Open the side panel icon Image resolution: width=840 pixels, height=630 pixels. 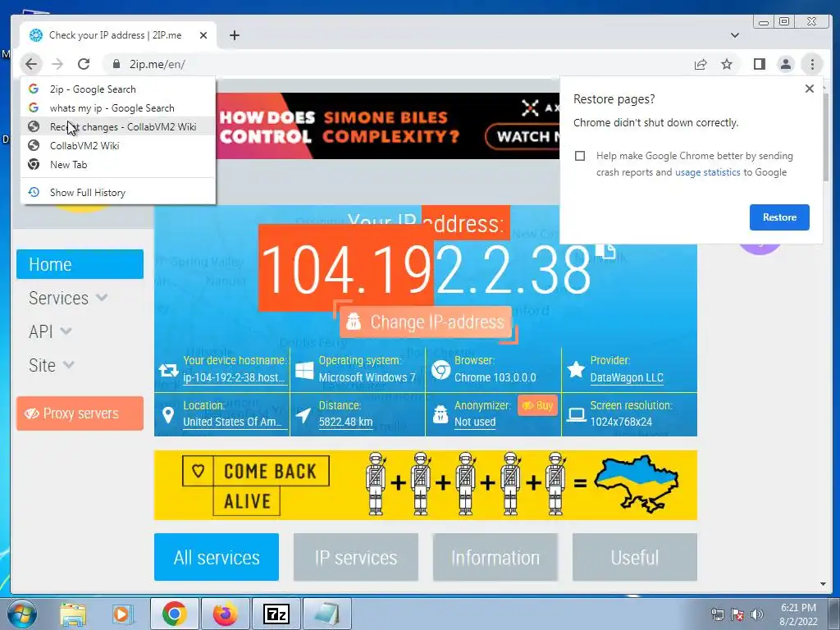tap(759, 64)
